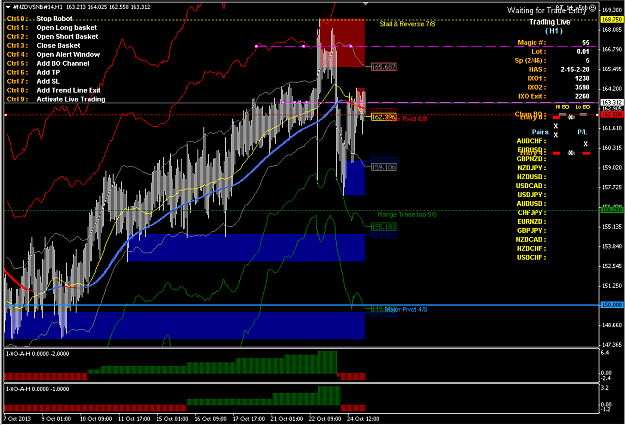Click the 165.687 level label box
Viewport: 625px width, 425px height.
click(383, 67)
